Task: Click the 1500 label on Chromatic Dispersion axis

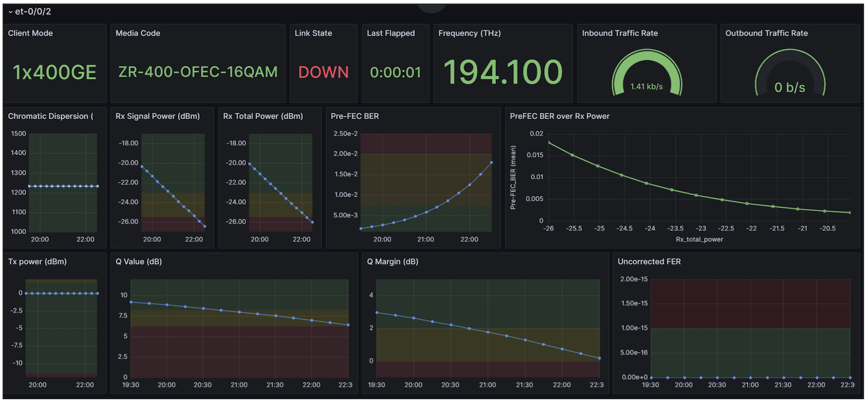Action: (18, 134)
